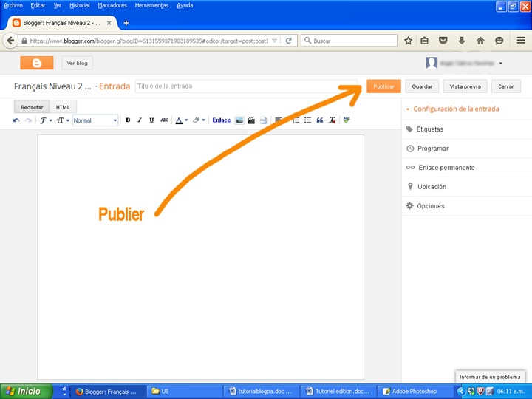Switch to the Redactar tab
The width and height of the screenshot is (532, 399).
(x=32, y=107)
